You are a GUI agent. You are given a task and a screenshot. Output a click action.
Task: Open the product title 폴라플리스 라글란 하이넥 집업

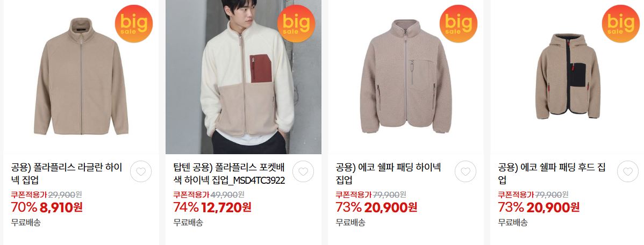click(x=67, y=174)
